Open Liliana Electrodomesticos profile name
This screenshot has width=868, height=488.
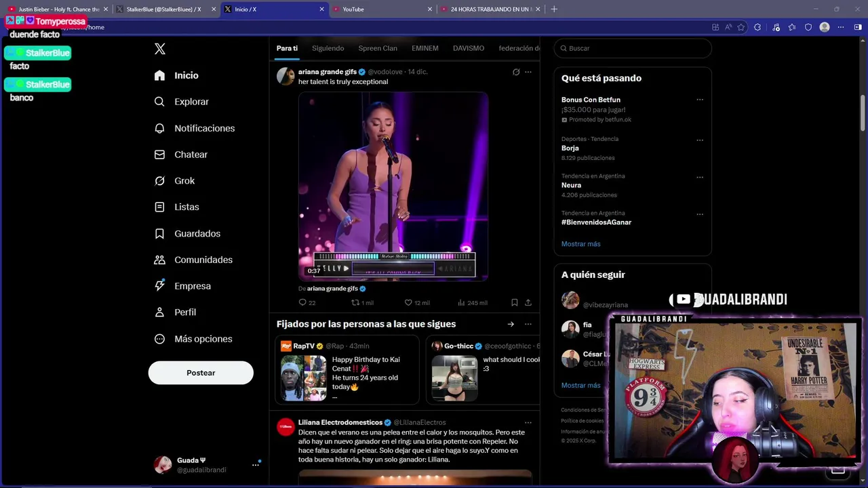340,422
